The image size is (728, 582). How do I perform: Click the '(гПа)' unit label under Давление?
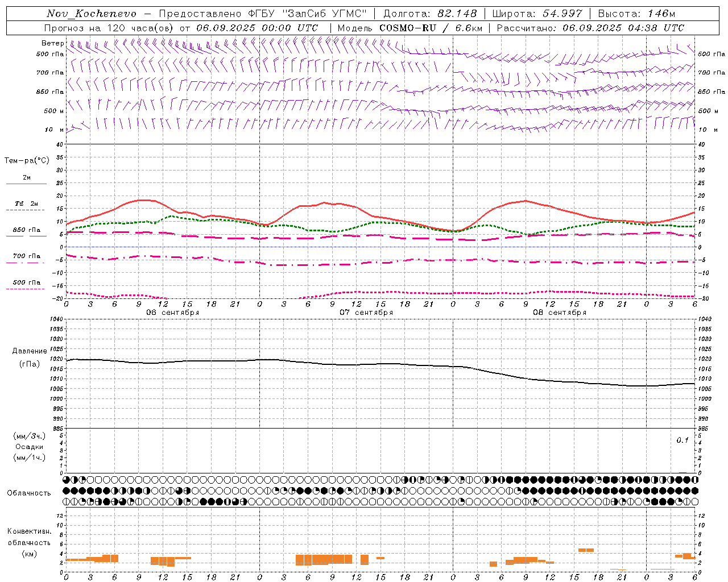click(x=30, y=364)
